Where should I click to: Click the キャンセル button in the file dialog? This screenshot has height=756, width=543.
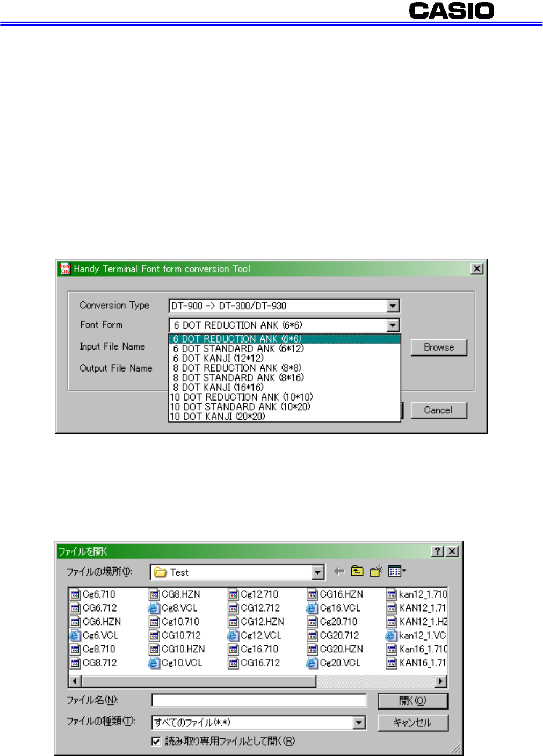click(x=412, y=723)
